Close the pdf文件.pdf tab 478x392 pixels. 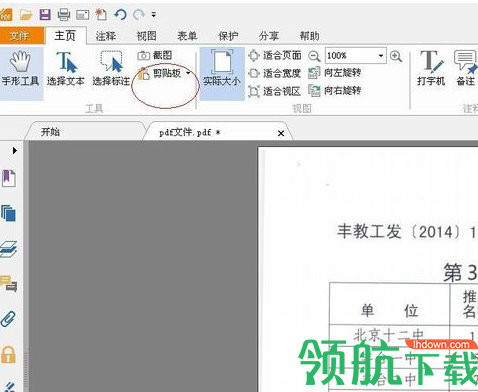coord(281,133)
